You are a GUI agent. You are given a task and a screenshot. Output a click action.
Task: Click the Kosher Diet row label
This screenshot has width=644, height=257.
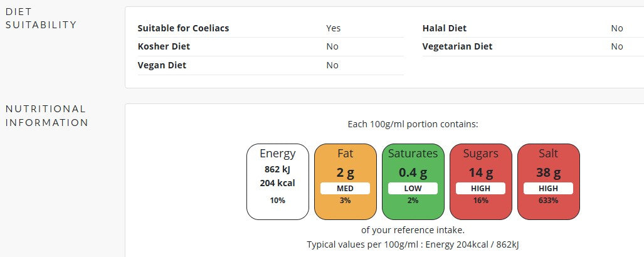point(164,46)
